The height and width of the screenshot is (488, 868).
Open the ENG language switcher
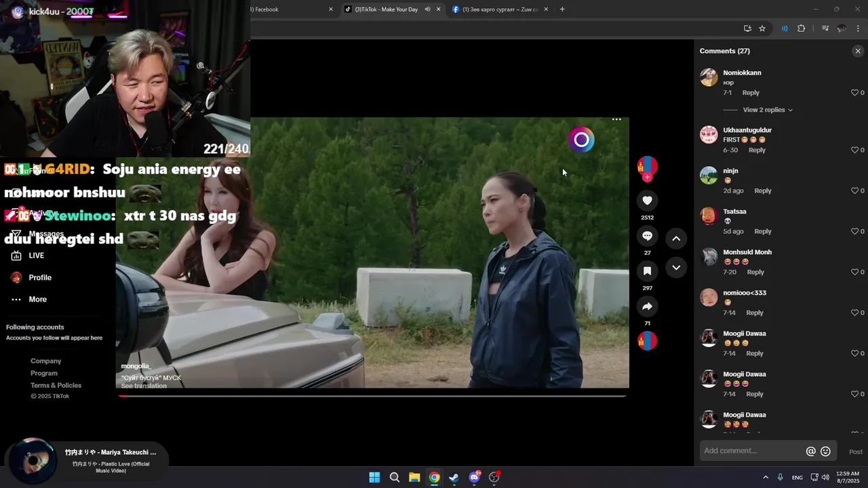pyautogui.click(x=797, y=477)
